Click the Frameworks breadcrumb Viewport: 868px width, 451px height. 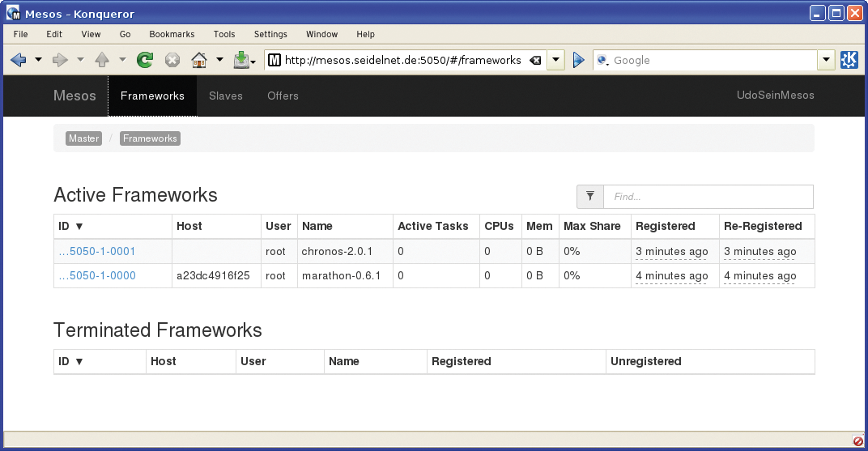[x=150, y=138]
